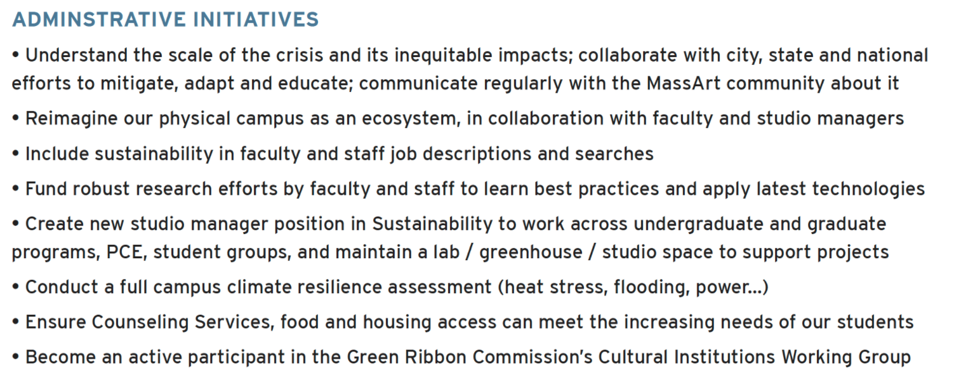Screen dimensions: 980x387
Task: Click the parenthetical heat stress, flooding, power
Action: (x=633, y=287)
